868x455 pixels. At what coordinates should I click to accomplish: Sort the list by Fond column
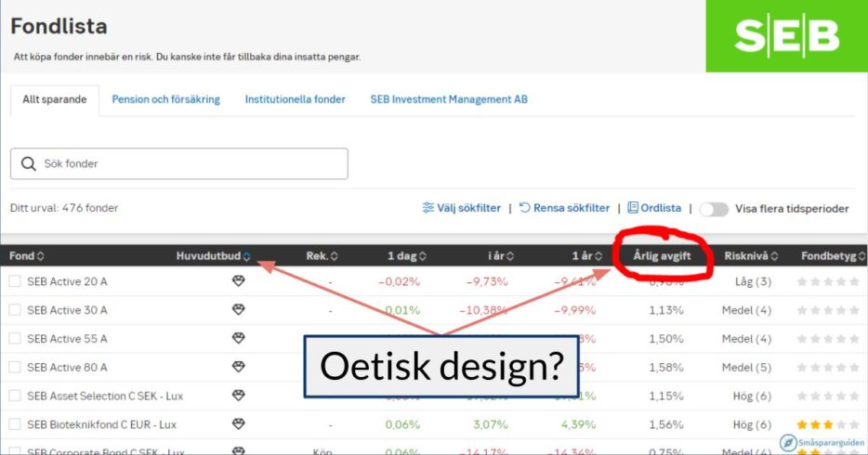[26, 256]
